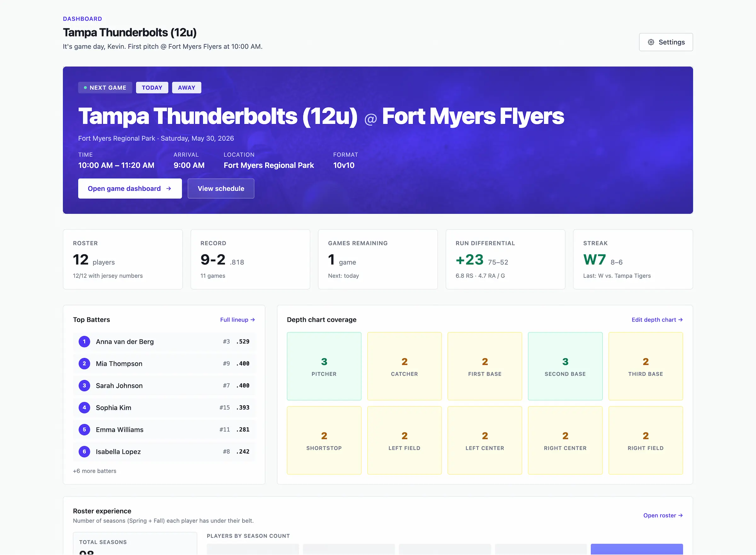Select the Pitcher depth tile

324,366
